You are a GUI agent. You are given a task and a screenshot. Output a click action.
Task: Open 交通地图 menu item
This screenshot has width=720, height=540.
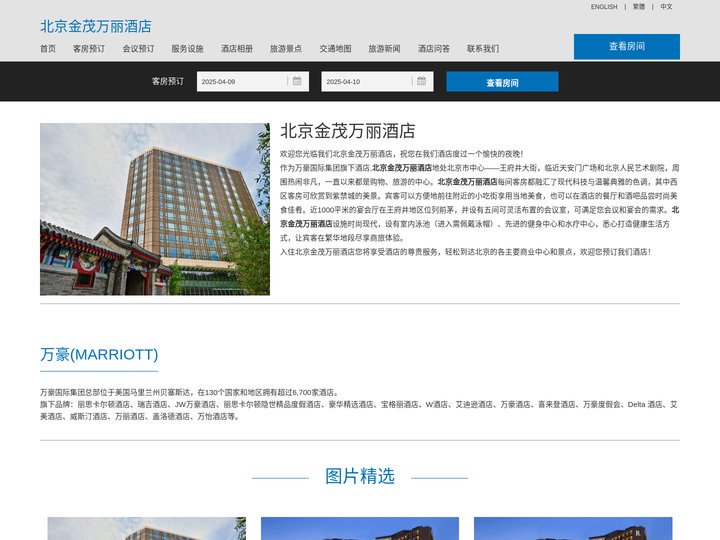[x=336, y=49]
